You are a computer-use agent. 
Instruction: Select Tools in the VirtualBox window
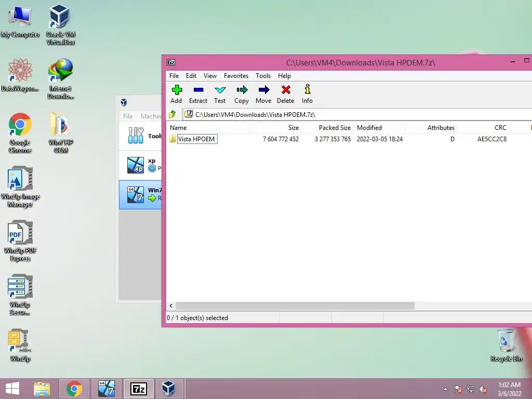[140, 136]
